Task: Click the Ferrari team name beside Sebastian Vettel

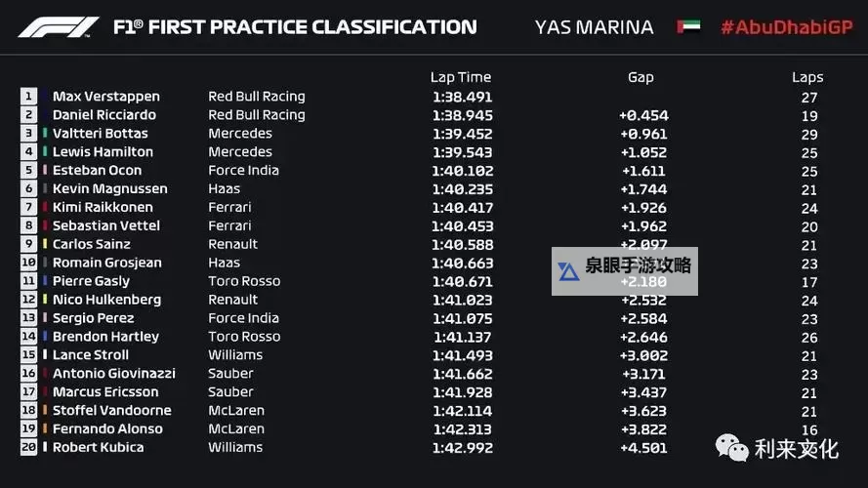Action: [229, 225]
